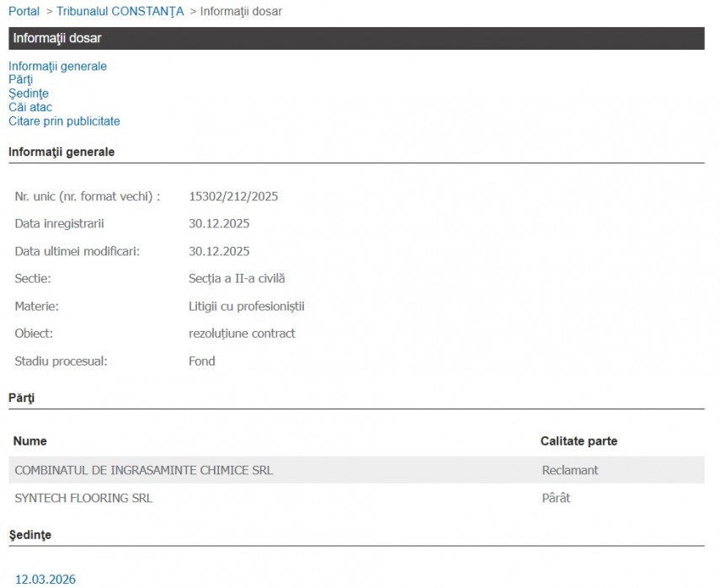Select the Căi atac navigation link
This screenshot has width=720, height=588.
[x=30, y=107]
